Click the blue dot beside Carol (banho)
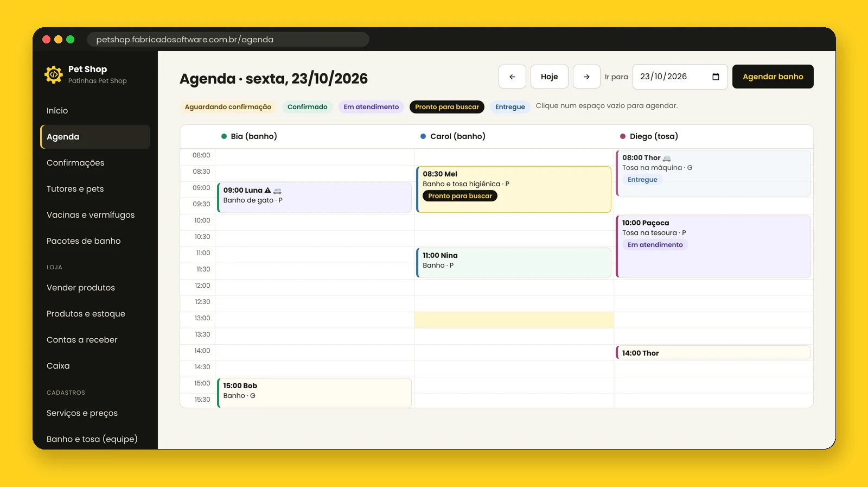The image size is (868, 487). [x=423, y=136]
